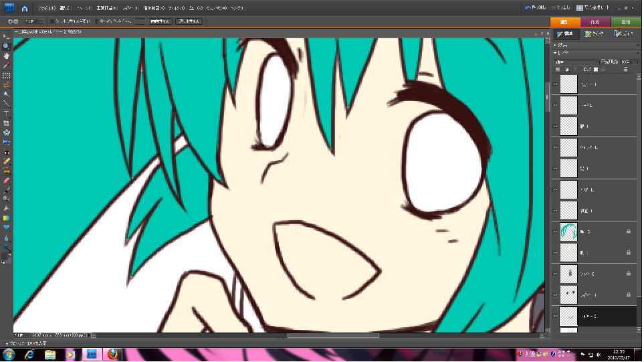The image size is (644, 362).
Task: Select the Brush tool
Action: (6, 190)
